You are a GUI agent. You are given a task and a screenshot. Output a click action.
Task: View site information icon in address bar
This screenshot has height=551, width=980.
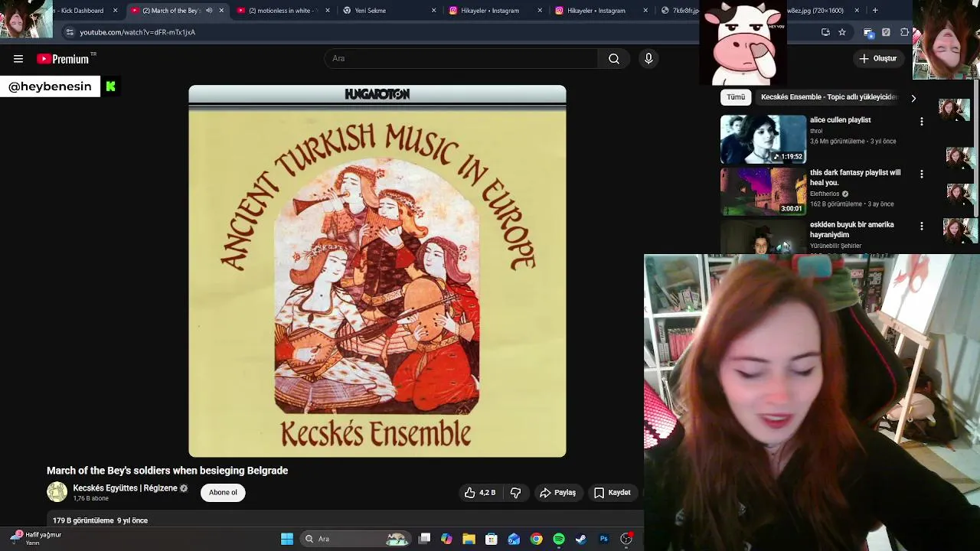point(70,32)
